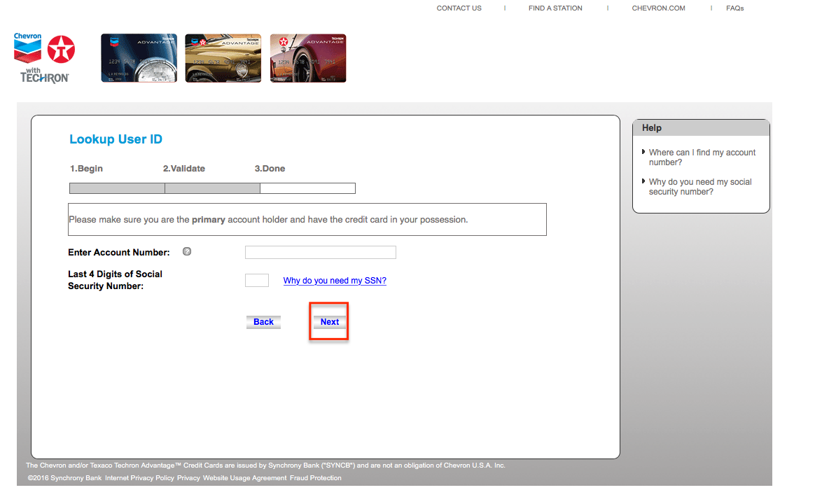The height and width of the screenshot is (504, 822).
Task: Open the Contact Us page
Action: 459,8
